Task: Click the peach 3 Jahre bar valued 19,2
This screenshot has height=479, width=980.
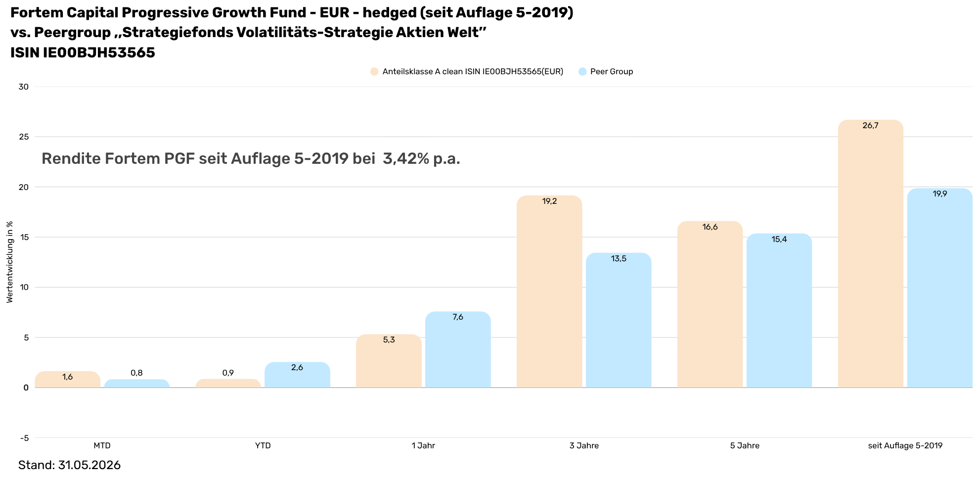Action: [x=549, y=291]
